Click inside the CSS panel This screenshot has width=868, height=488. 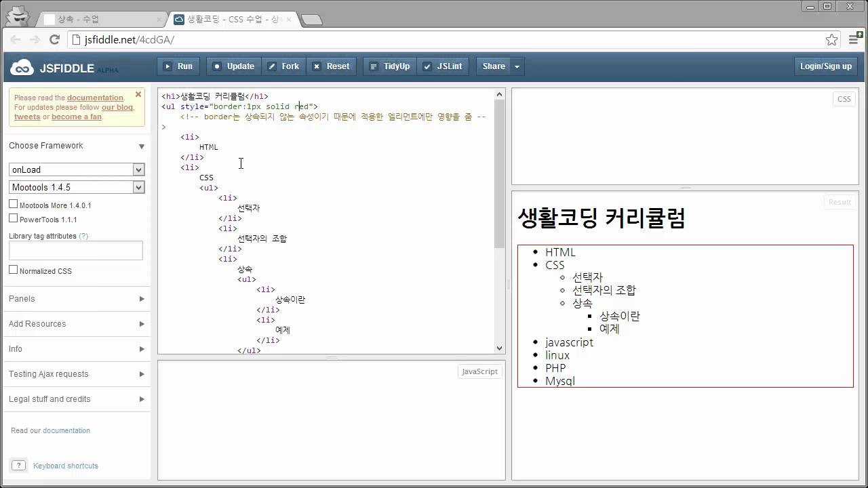(x=685, y=136)
